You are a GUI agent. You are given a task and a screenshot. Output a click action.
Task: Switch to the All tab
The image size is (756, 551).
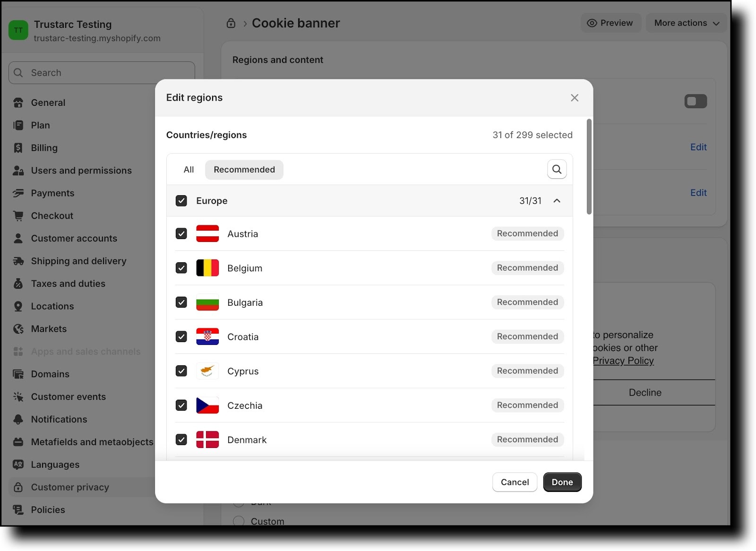tap(189, 170)
